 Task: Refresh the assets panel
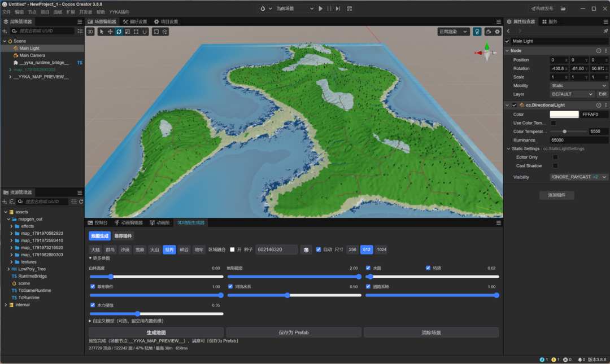tap(81, 201)
